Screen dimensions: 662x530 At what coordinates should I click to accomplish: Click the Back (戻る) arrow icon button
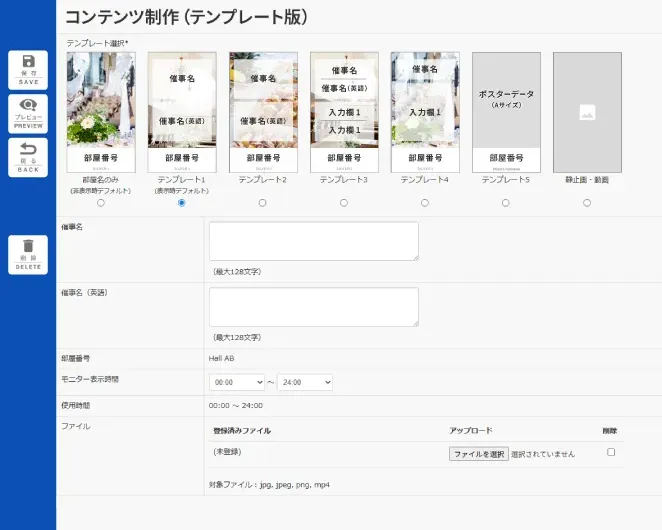point(28,157)
